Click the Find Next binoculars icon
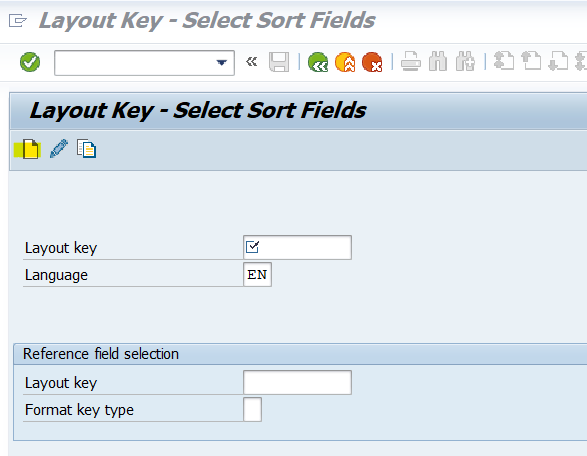587x456 pixels. pos(465,62)
